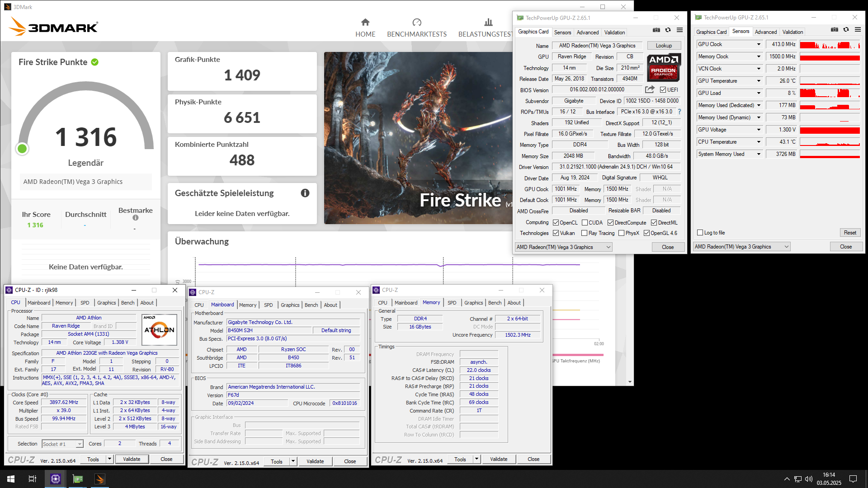Open SPD tab in memory CPU-Z window

[x=452, y=303]
